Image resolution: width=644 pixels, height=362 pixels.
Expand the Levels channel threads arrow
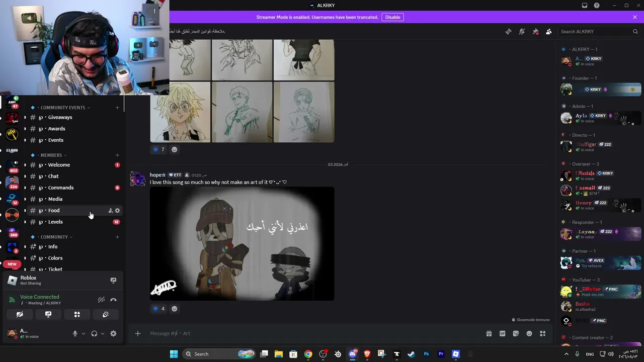click(x=25, y=222)
